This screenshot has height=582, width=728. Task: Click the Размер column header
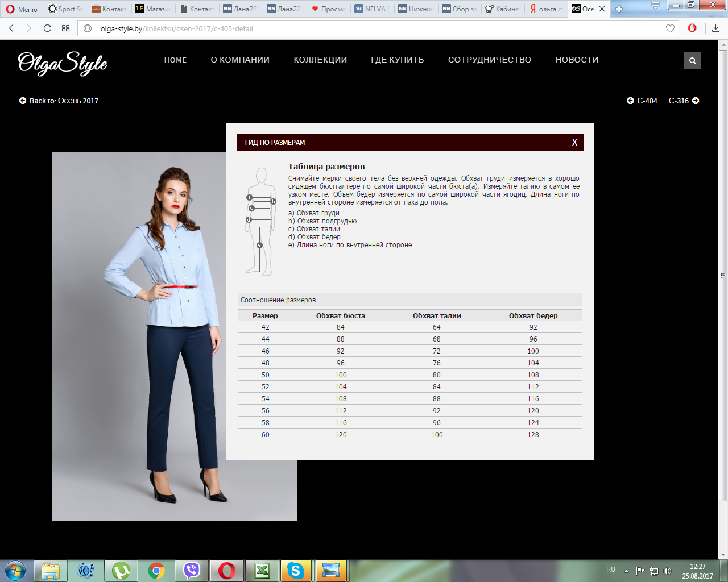tap(265, 315)
